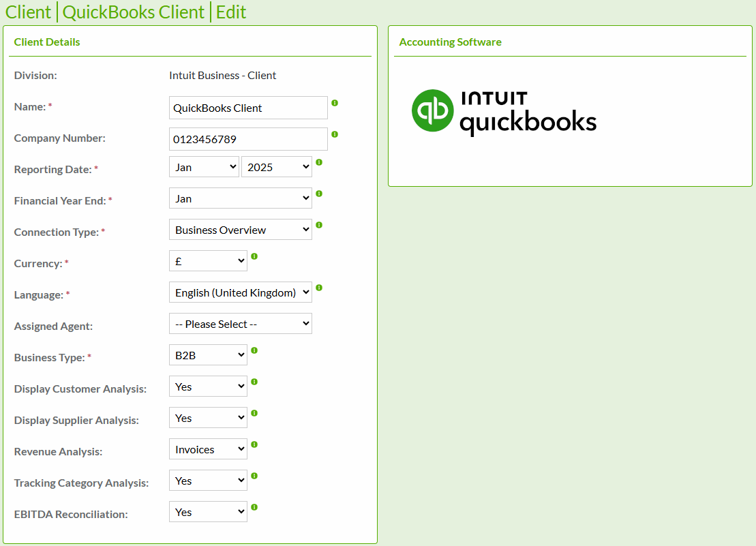Open the Reporting Date year dropdown showing 2025
The width and height of the screenshot is (756, 546).
tap(277, 166)
